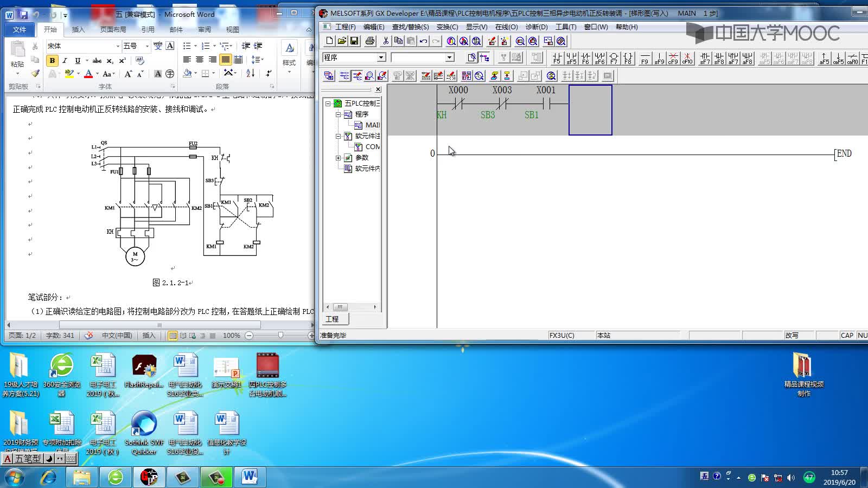Click the Undo arrow in GX Developer toolbar
This screenshot has width=868, height=488.
coord(423,41)
